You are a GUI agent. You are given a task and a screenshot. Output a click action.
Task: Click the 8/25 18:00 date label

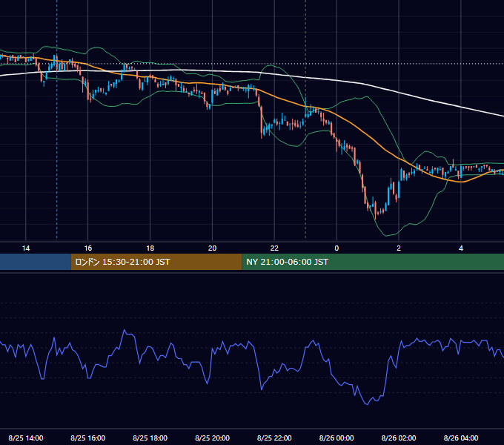pyautogui.click(x=150, y=438)
